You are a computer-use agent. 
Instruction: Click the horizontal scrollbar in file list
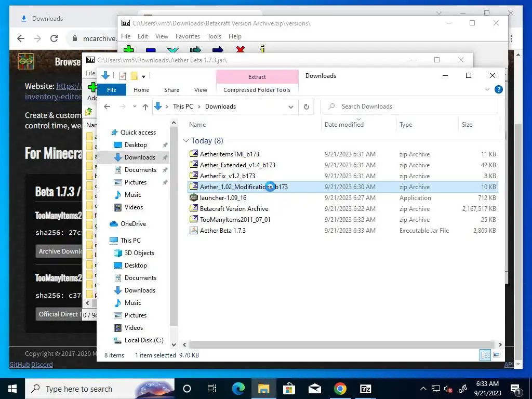[x=341, y=345]
